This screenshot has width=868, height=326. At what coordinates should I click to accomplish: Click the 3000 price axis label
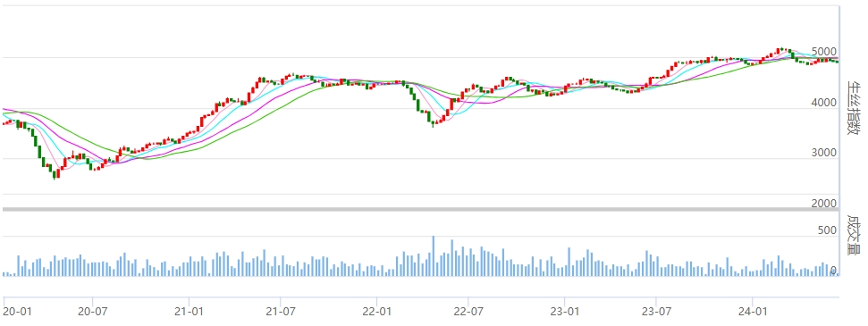[x=824, y=153]
